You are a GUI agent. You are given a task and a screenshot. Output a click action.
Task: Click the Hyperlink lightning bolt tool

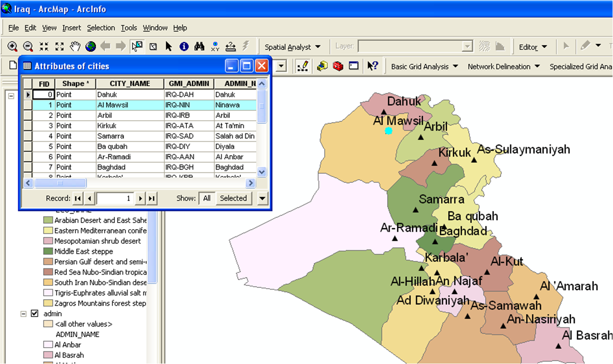246,46
